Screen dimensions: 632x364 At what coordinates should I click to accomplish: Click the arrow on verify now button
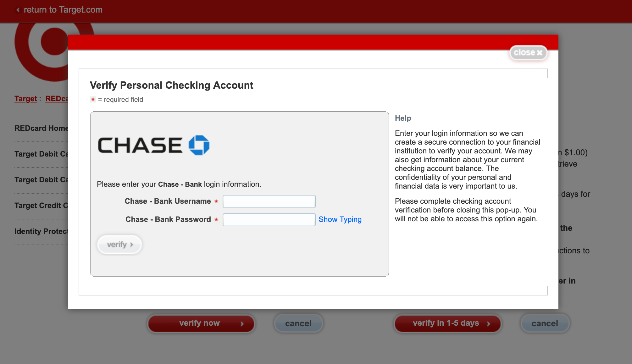point(242,324)
